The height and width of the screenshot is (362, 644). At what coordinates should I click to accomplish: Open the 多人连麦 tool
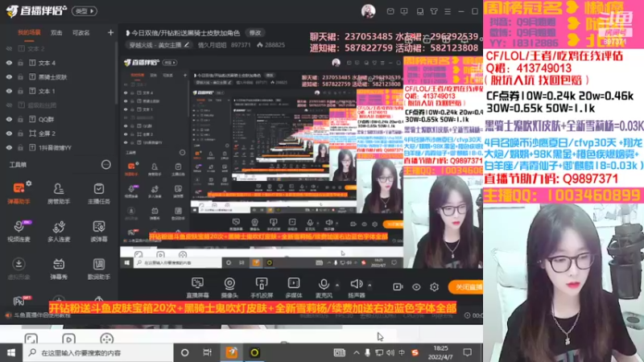pos(59,231)
